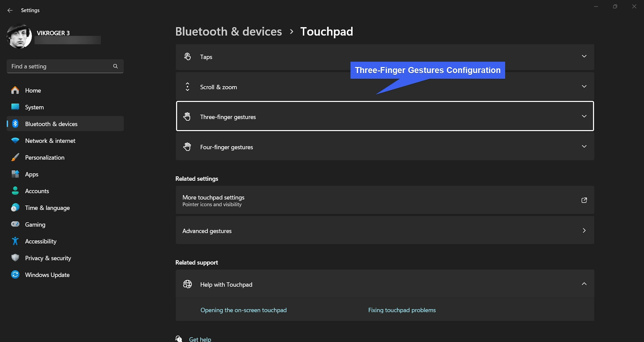The height and width of the screenshot is (342, 644).
Task: Click the Home icon in sidebar
Action: (15, 90)
